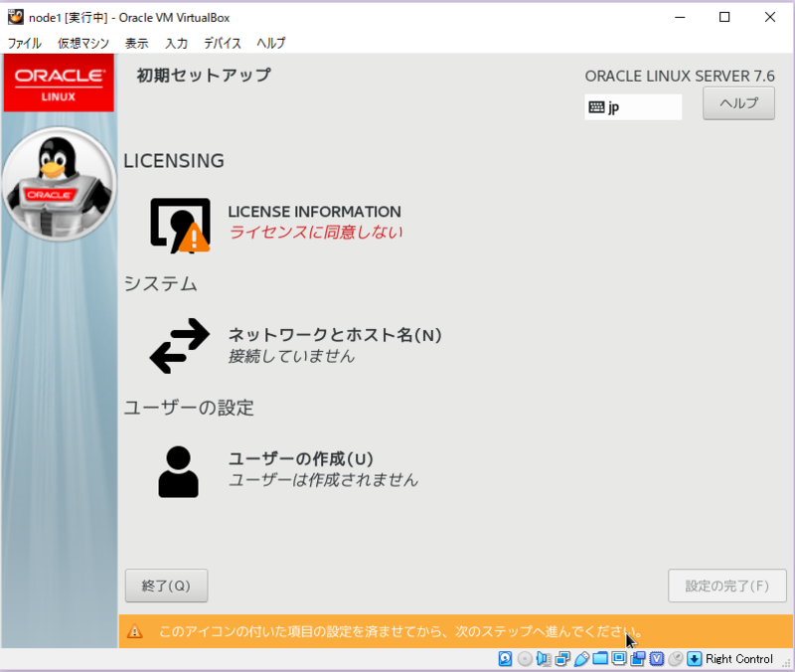Open the 入力 menu

click(x=177, y=43)
